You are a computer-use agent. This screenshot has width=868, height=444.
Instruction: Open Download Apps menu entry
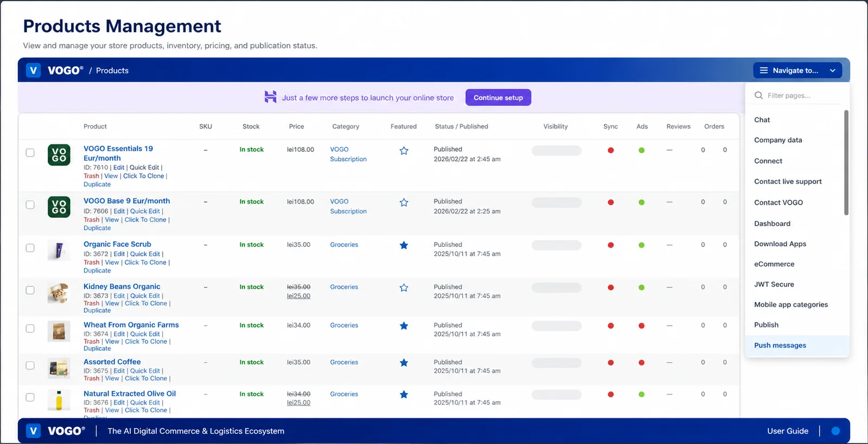[780, 244]
